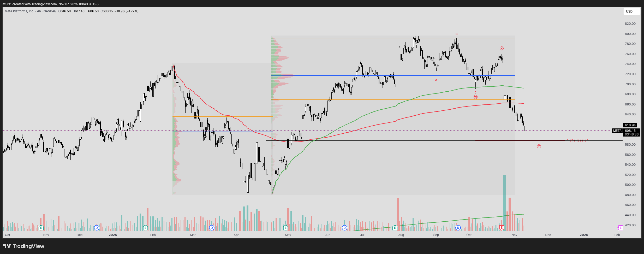Viewport: 644px width, 254px height.
Task: Select the circled W wave label
Action: click(475, 97)
